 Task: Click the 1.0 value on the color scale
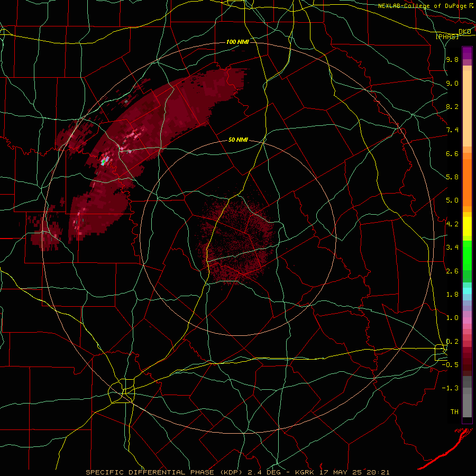pos(452,318)
